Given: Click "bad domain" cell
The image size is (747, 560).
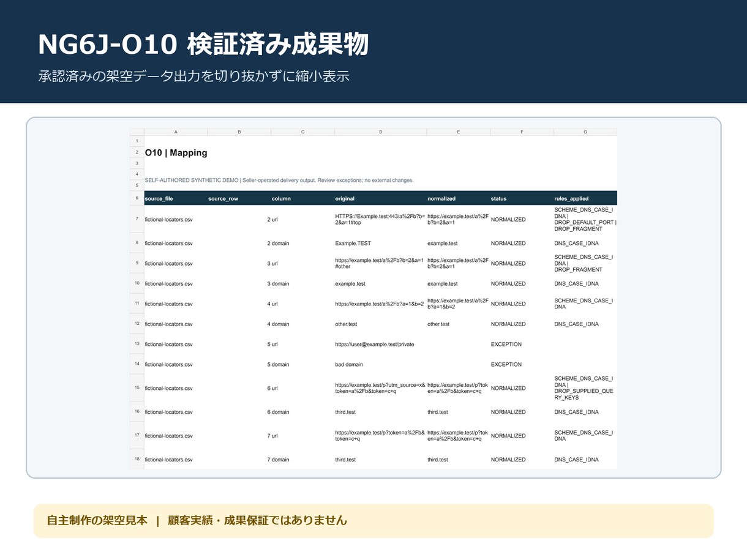Looking at the screenshot, I should click(x=349, y=364).
